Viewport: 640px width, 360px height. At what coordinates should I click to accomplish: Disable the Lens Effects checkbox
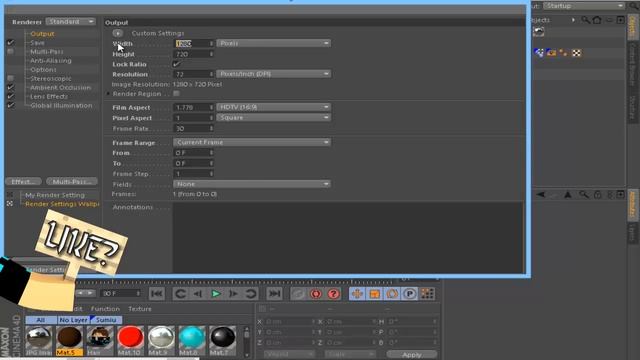coord(11,96)
